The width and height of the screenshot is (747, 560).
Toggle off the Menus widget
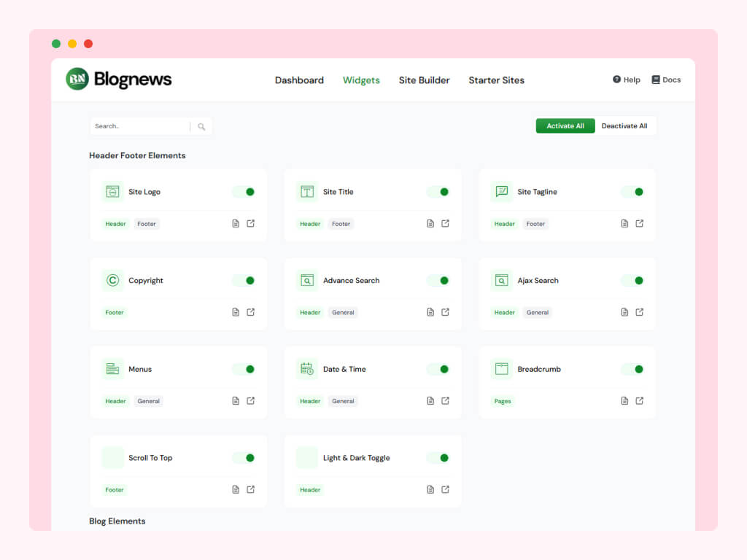coord(244,369)
